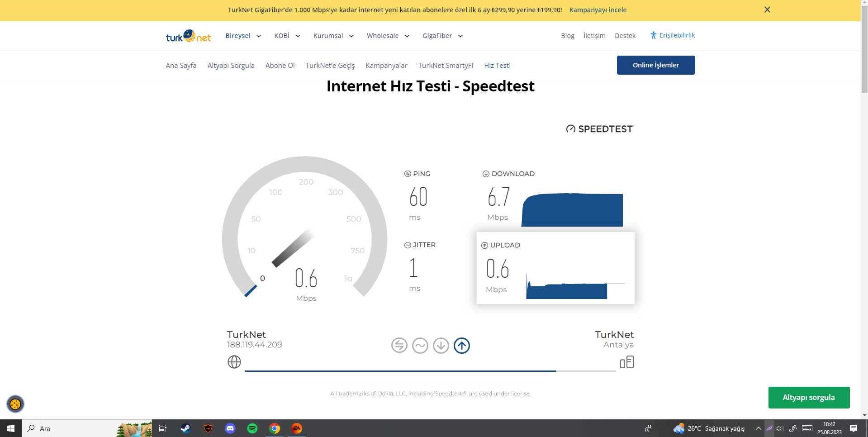Click the test progress bar
This screenshot has height=437, width=868.
431,371
